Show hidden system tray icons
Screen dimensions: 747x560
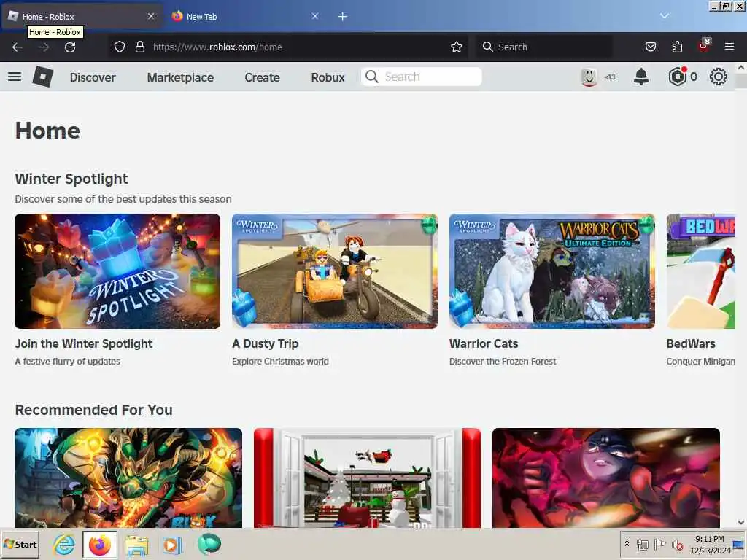point(627,543)
